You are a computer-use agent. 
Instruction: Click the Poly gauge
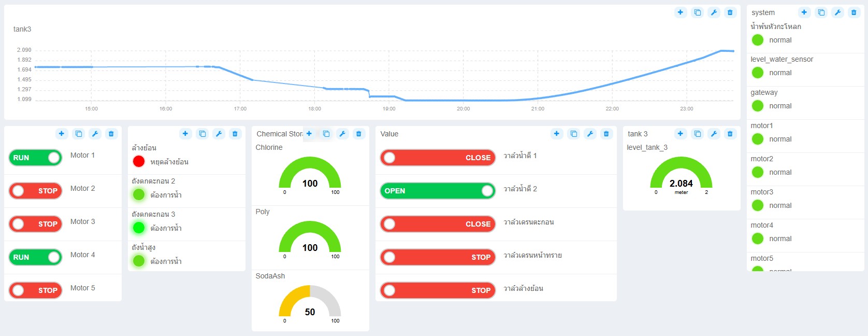(x=310, y=239)
